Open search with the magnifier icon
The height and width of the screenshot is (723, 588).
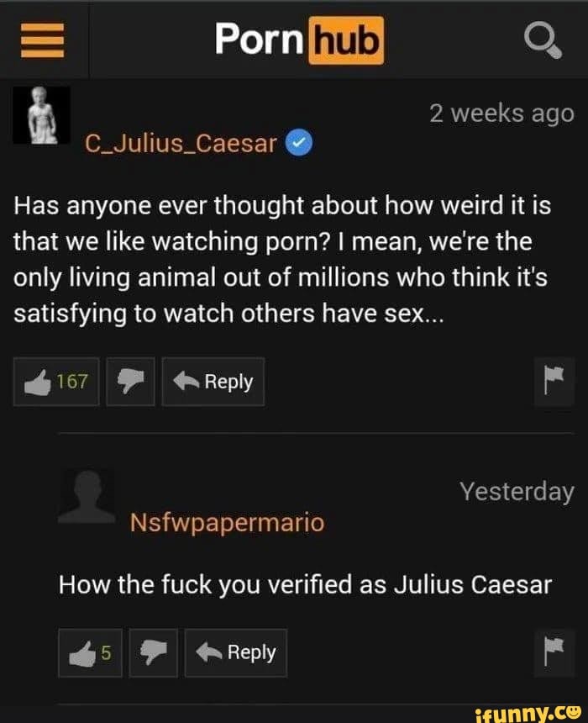tap(543, 40)
